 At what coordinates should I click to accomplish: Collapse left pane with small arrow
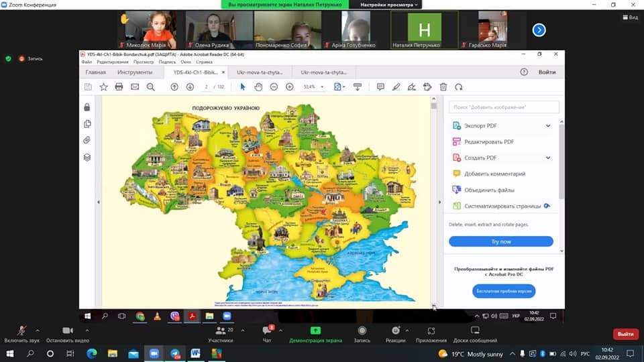point(98,202)
